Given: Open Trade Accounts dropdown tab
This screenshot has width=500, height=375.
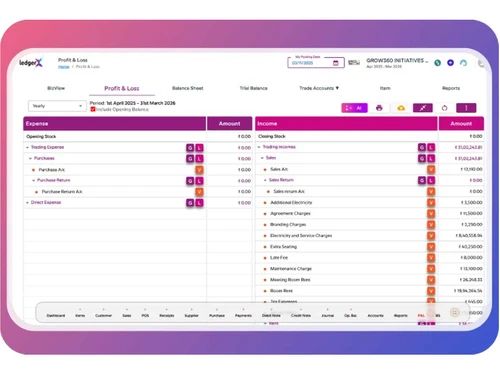Looking at the screenshot, I should click(x=319, y=88).
